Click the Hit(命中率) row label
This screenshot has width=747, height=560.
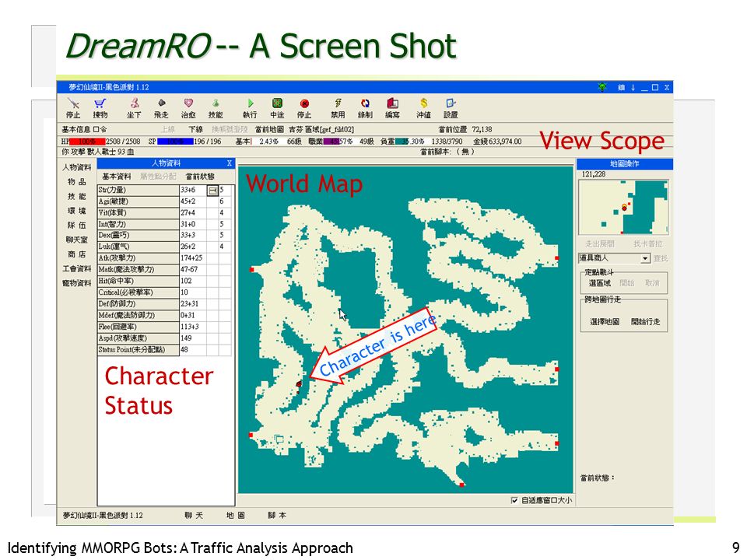pos(139,281)
